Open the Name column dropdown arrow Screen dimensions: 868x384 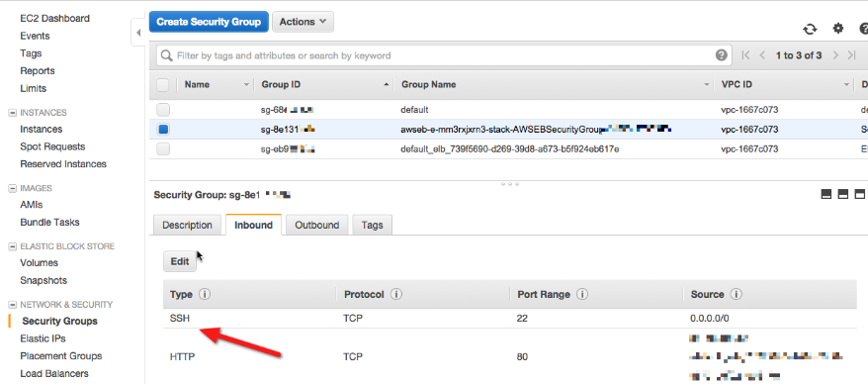[246, 85]
